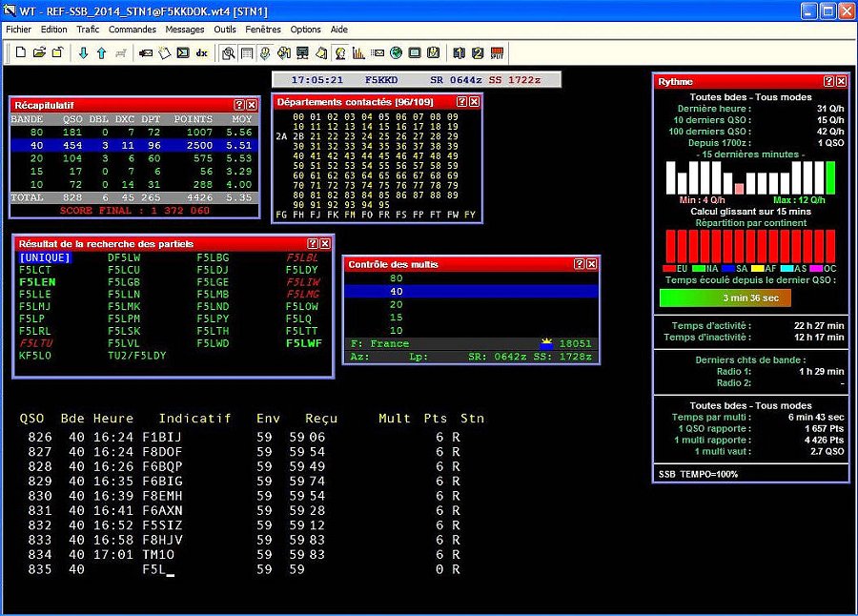Select callsign F5LWF in partial search results

(304, 343)
